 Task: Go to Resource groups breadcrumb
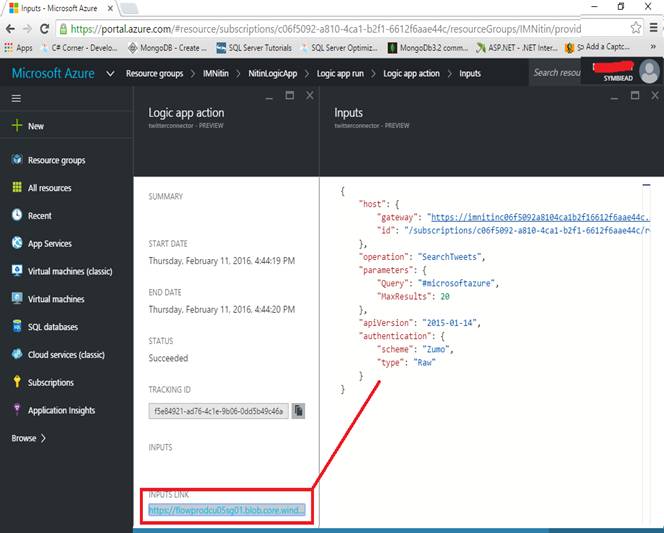tap(155, 74)
